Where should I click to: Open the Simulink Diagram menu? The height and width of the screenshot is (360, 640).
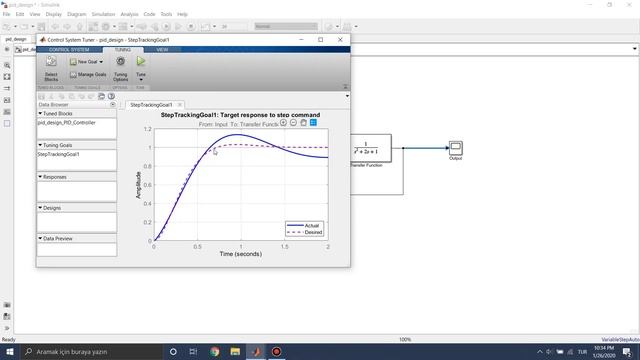(77, 14)
